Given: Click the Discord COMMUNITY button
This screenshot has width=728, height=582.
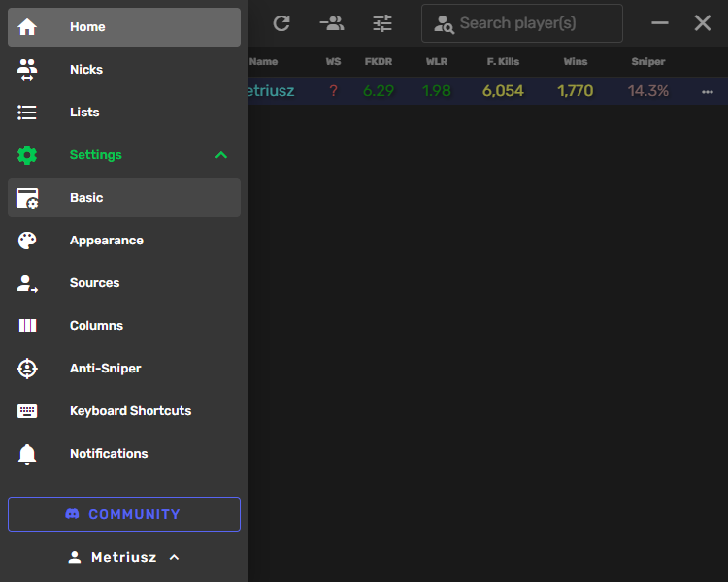Looking at the screenshot, I should [124, 514].
